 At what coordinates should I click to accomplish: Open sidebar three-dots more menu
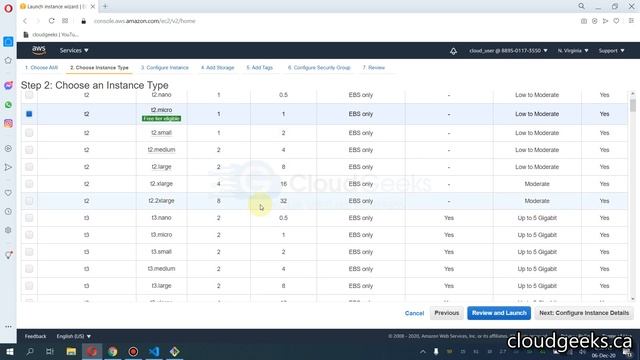point(8,327)
